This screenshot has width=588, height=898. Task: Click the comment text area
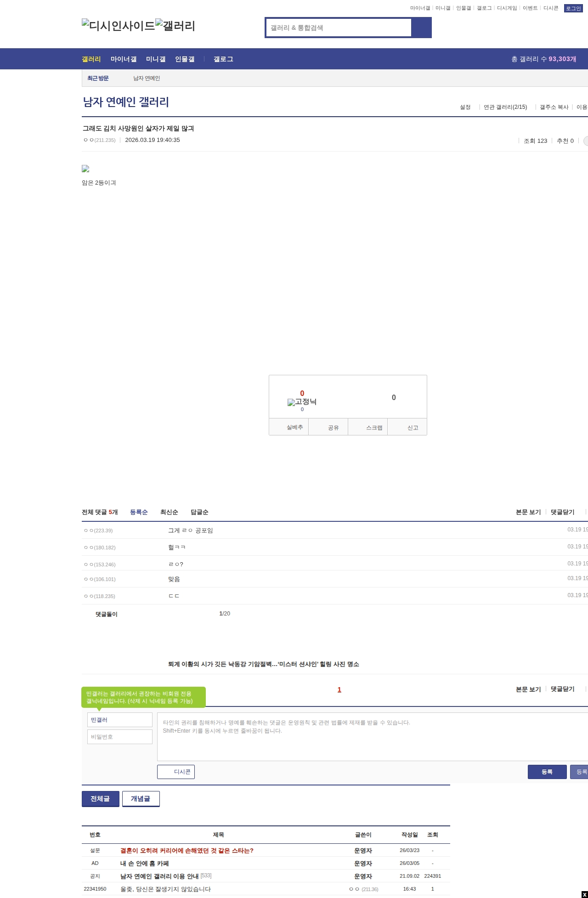click(373, 737)
